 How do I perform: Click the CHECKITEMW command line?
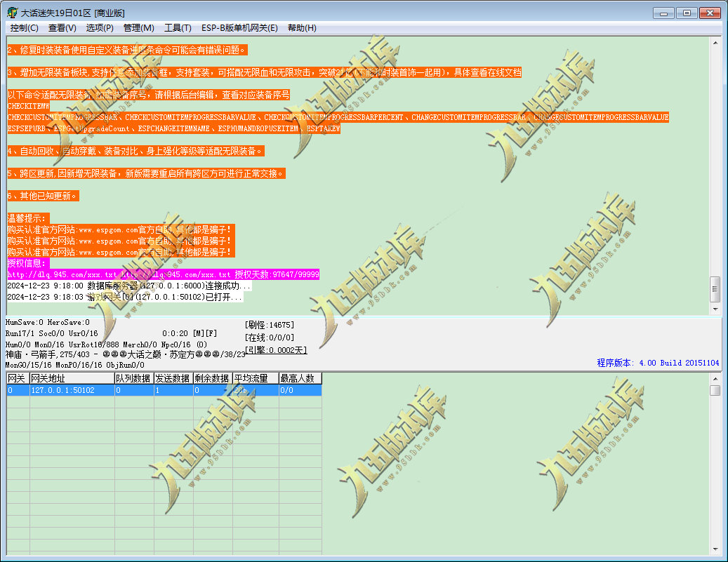pos(28,106)
